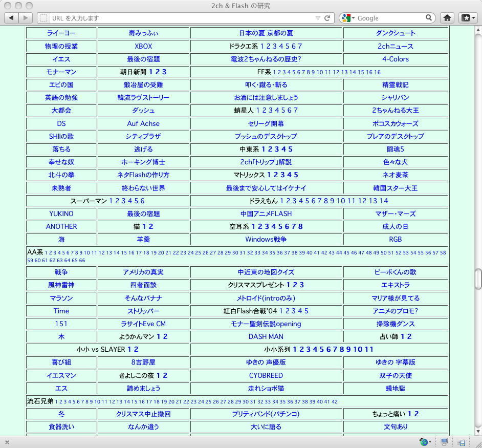Open 紅白Flash合戦'04 part 5 link
Viewport: 482px width, 448px height.
(306, 311)
